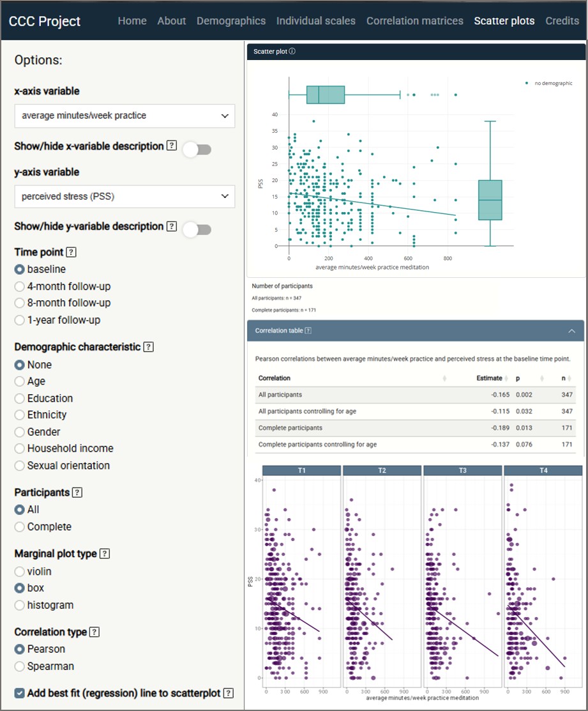Image resolution: width=588 pixels, height=711 pixels.
Task: Open the Scatter plots tab
Action: (504, 21)
